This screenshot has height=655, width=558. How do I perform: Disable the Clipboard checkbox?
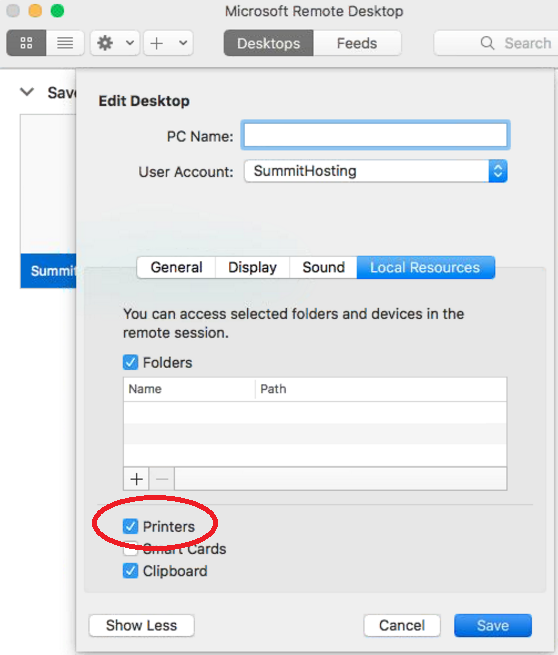[x=130, y=571]
